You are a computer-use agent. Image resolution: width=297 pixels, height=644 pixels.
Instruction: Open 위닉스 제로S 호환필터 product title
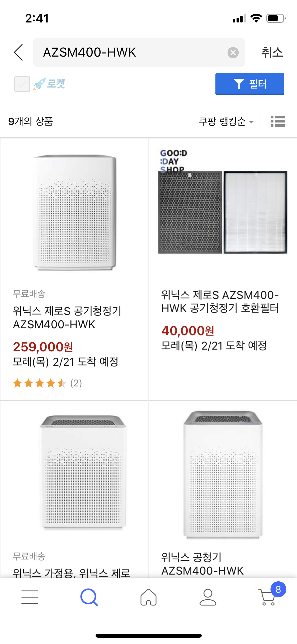220,301
